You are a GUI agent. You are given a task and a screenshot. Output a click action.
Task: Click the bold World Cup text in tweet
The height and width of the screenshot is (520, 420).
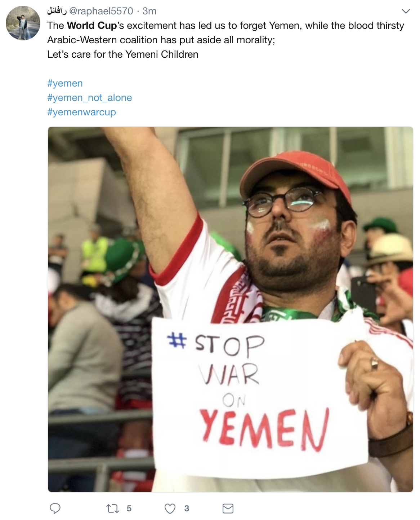coord(92,26)
